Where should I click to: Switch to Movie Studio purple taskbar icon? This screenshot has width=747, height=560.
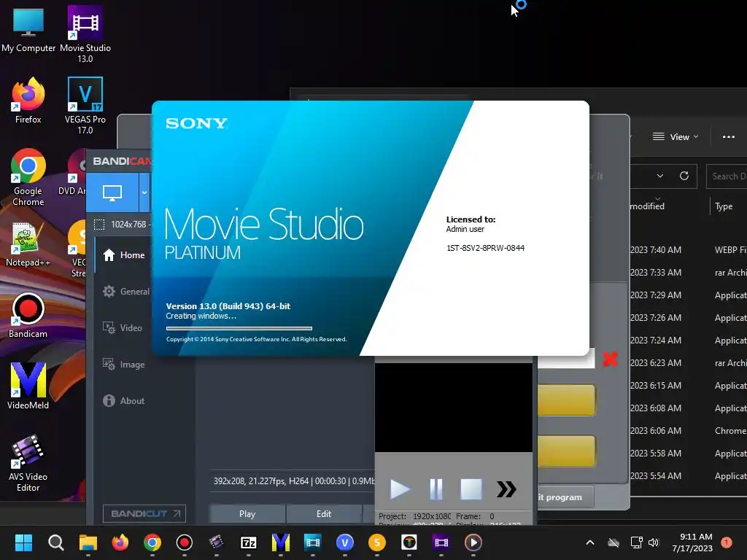tap(441, 542)
